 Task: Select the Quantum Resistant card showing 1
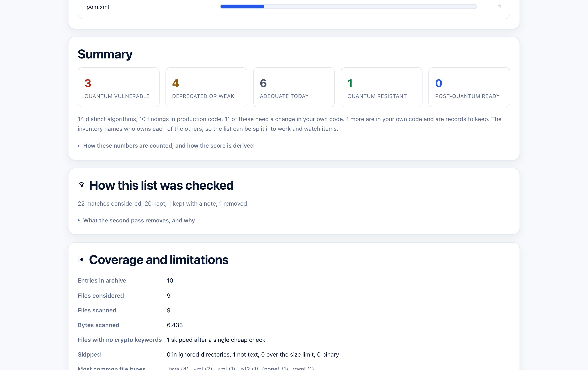click(381, 87)
